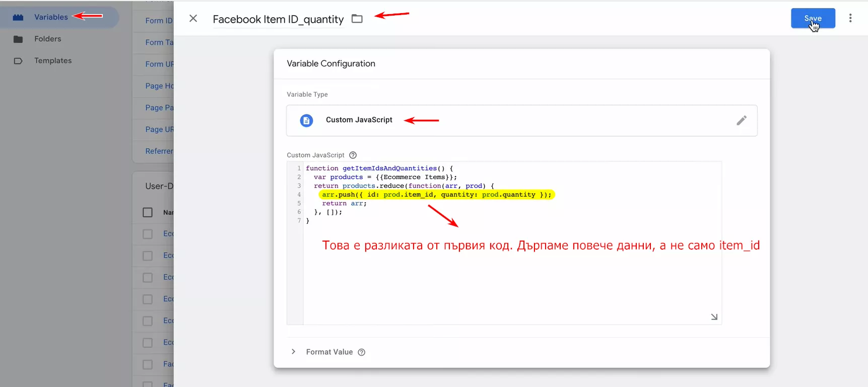Click the code line 'function getItemIdsAndQuantities() {'

(379, 168)
